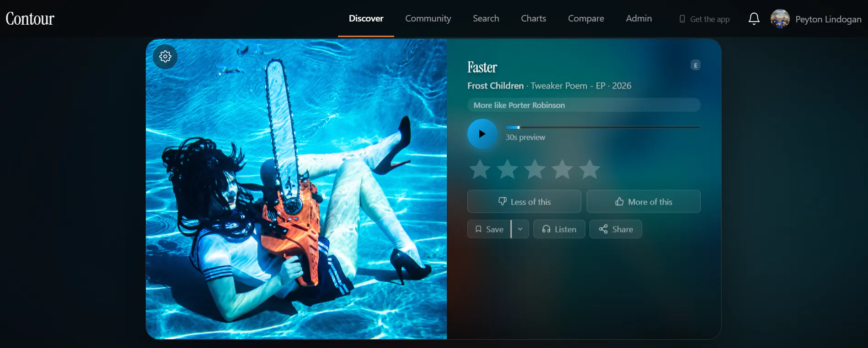Rate the track two stars

(508, 169)
